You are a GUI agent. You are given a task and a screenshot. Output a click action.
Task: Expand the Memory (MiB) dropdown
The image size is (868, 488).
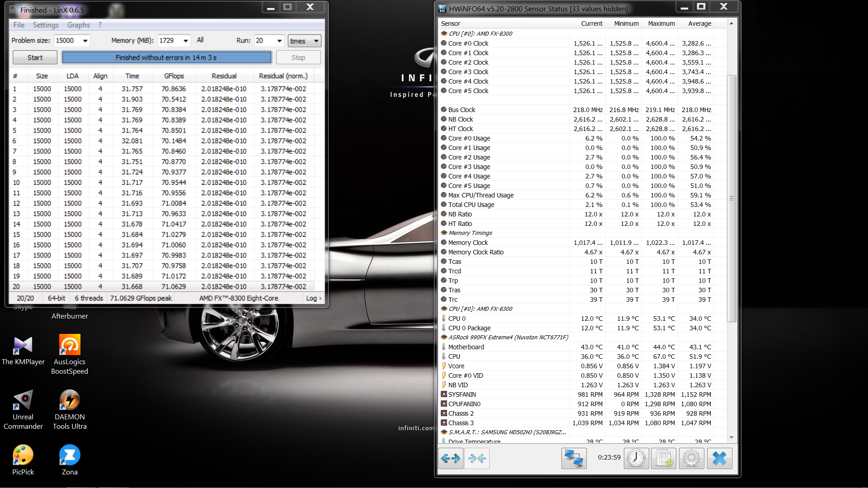click(185, 41)
